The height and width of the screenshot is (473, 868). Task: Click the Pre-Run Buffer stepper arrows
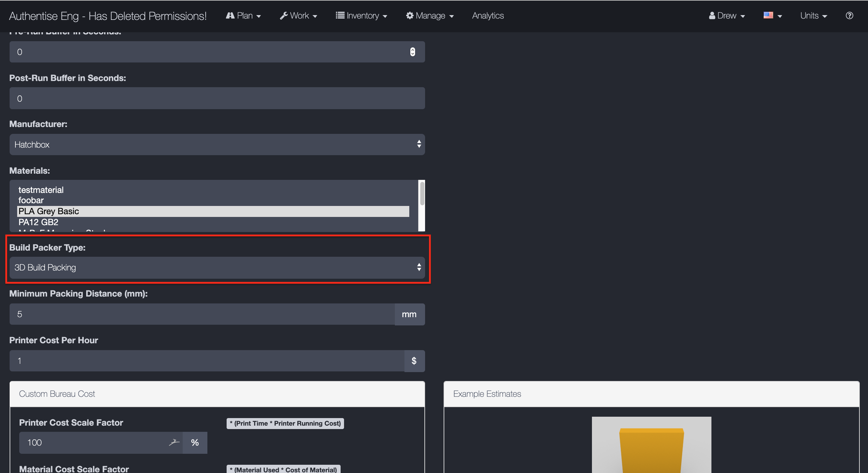412,52
